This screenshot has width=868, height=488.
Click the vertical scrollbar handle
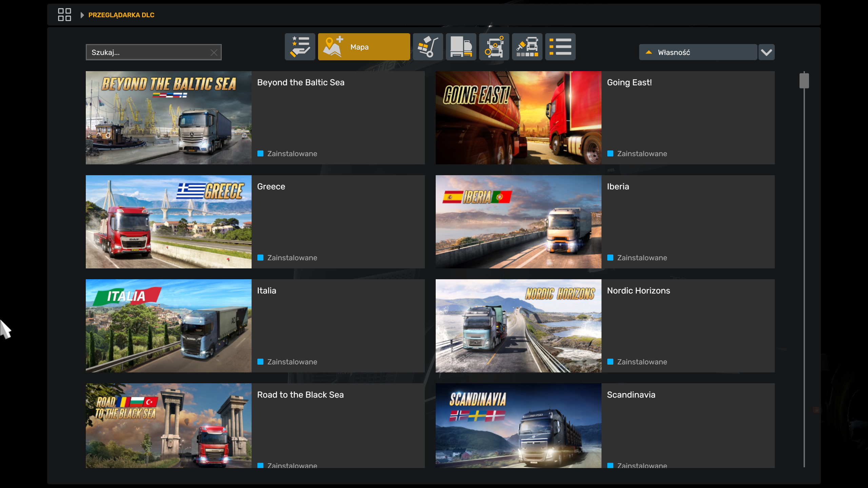pyautogui.click(x=804, y=81)
